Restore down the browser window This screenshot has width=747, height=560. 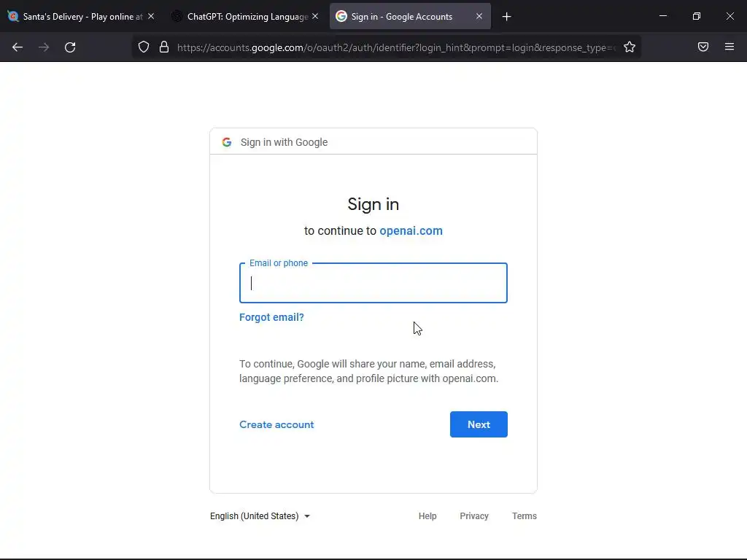(697, 16)
